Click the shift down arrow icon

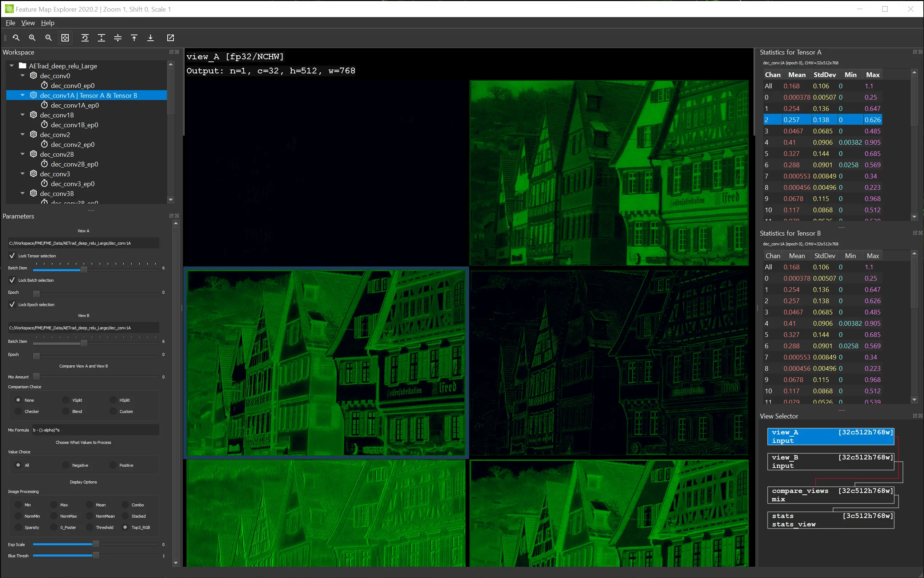[151, 38]
